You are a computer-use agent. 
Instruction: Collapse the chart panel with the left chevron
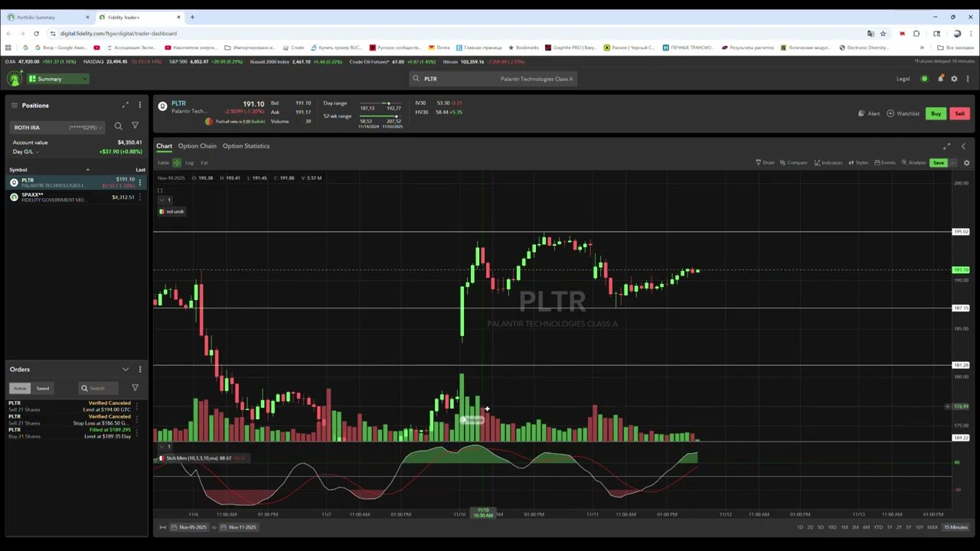963,146
